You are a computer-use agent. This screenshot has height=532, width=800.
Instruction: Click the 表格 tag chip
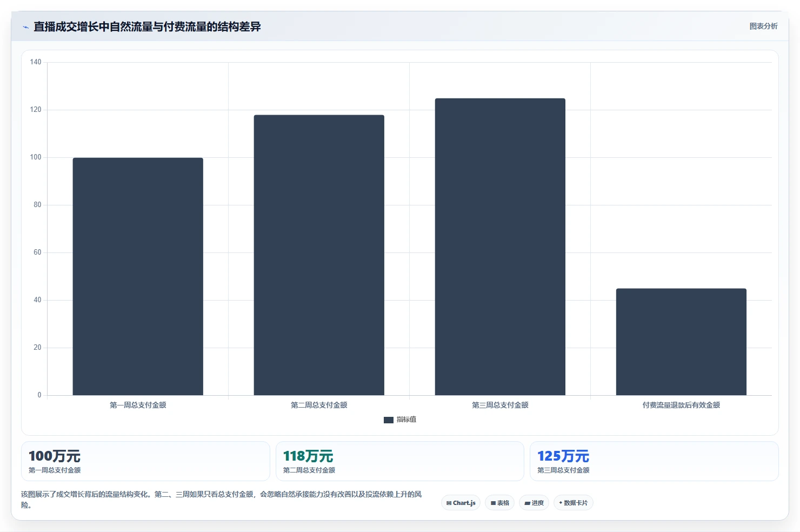pos(499,503)
